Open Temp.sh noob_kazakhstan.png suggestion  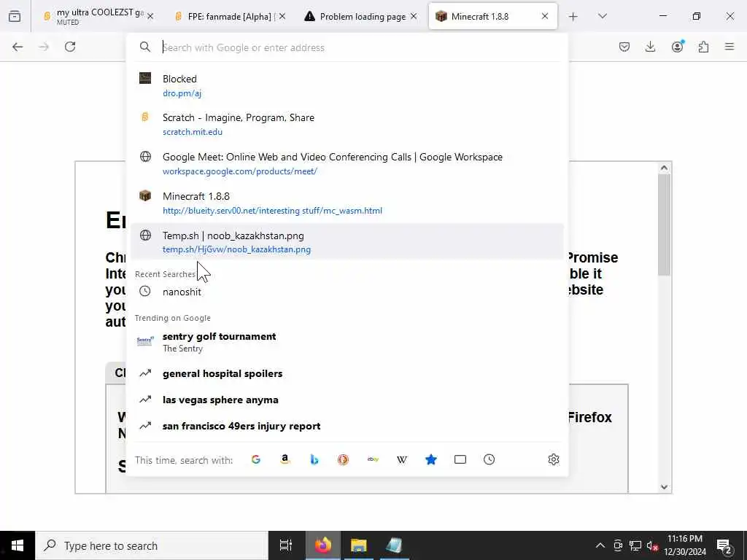[347, 241]
